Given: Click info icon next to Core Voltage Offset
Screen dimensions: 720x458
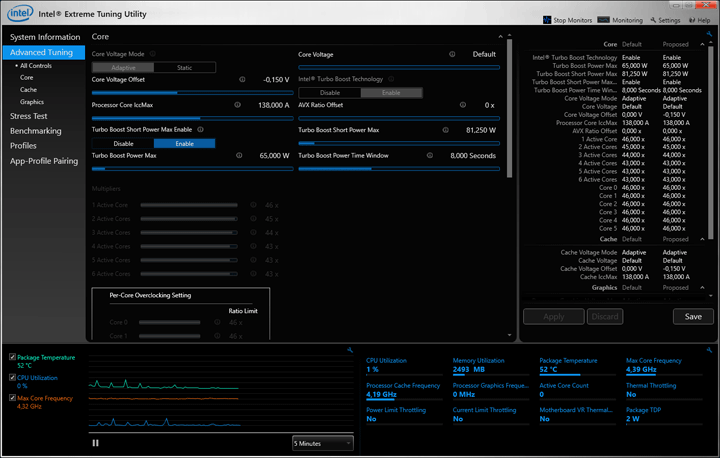Looking at the screenshot, I should [242, 79].
